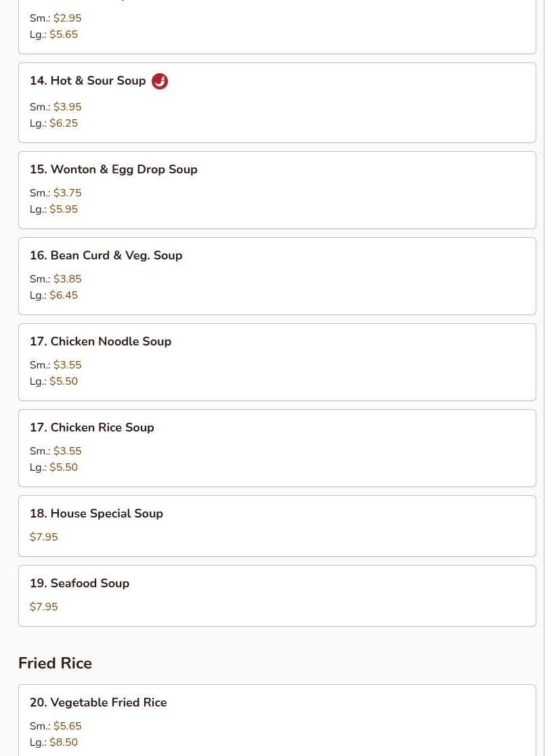Open the 14. Hot & Sour Soup item

coord(277,103)
